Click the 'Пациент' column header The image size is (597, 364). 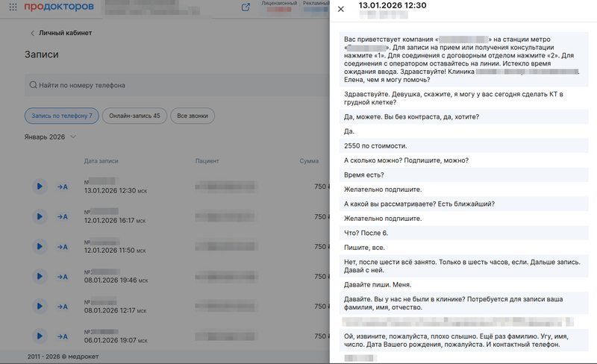click(x=207, y=161)
